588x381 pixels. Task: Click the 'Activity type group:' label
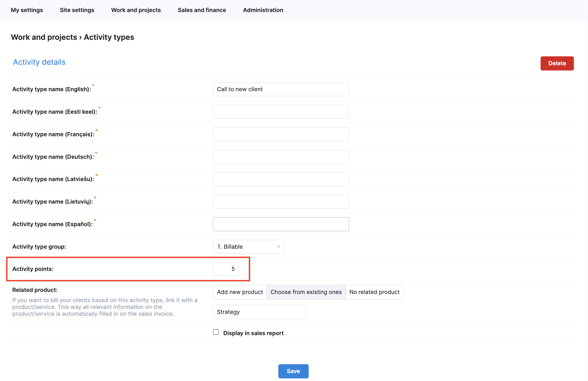click(39, 247)
